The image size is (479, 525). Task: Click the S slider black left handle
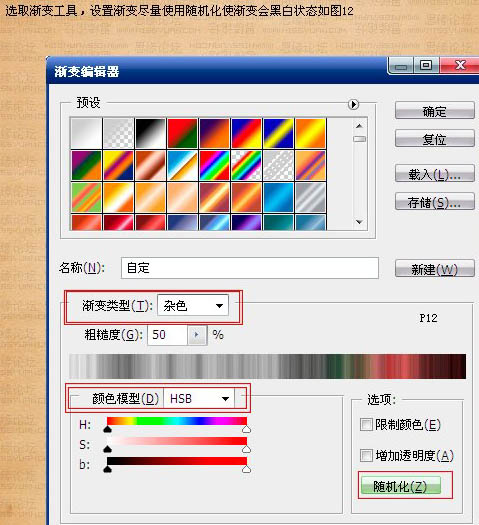coord(107,449)
